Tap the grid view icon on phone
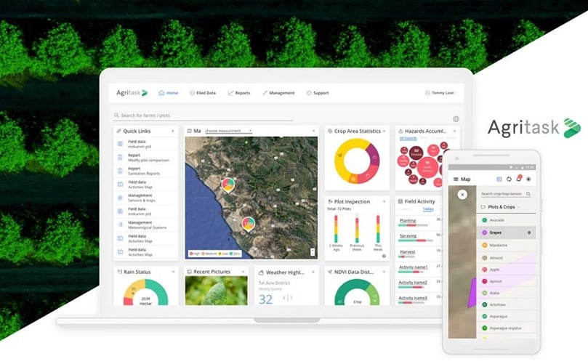Screen dimensions: 588x364 coord(499,179)
